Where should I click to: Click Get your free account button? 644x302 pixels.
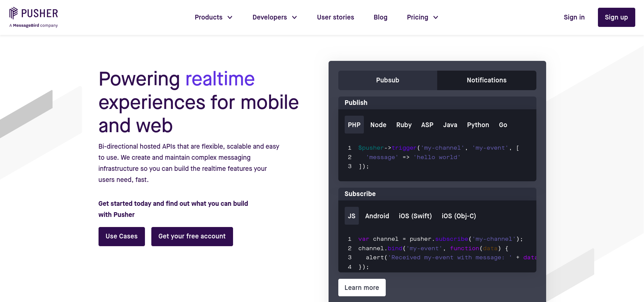tap(192, 236)
